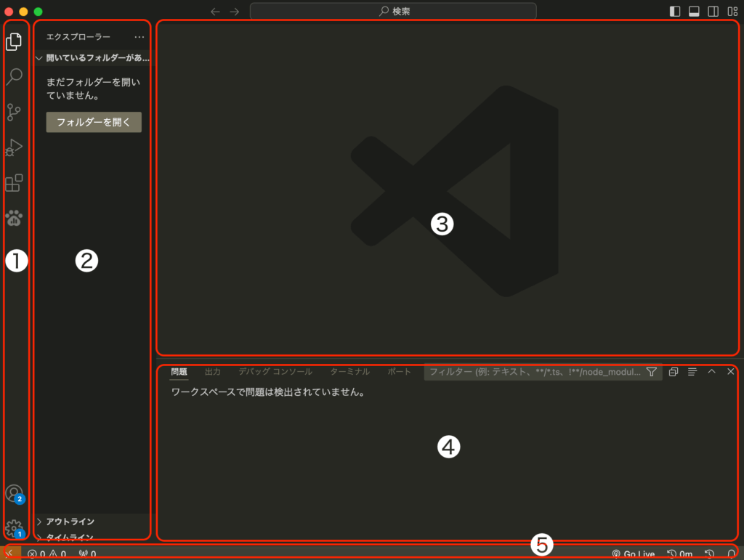Open the Run and Debug view

coord(14,147)
